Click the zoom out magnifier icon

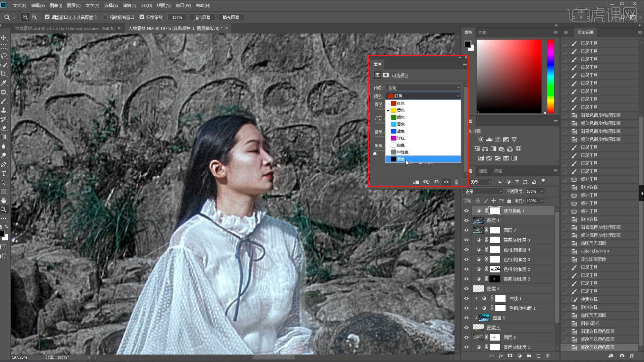pyautogui.click(x=34, y=17)
